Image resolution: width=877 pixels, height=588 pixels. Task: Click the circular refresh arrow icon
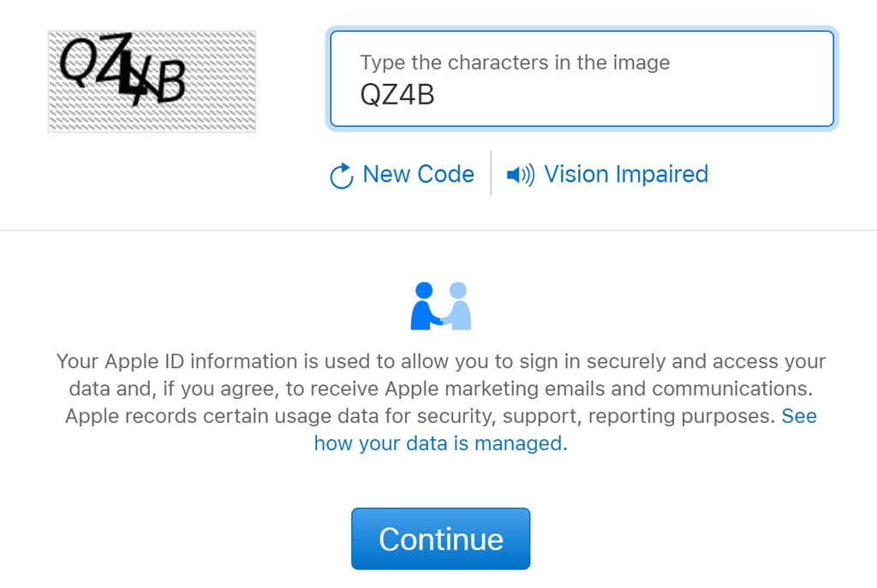pos(341,175)
